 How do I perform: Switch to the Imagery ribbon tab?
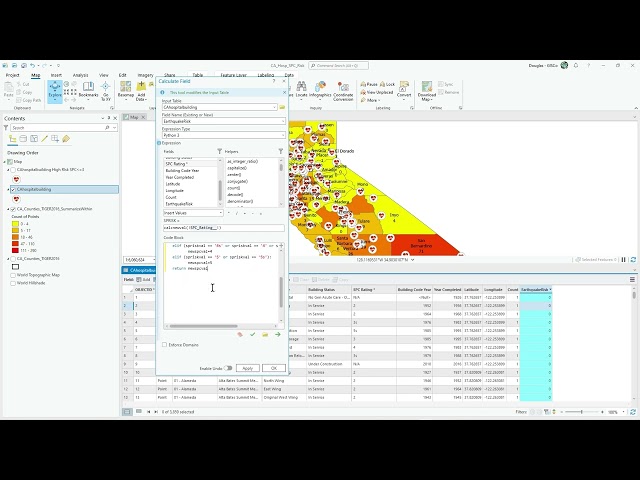145,75
